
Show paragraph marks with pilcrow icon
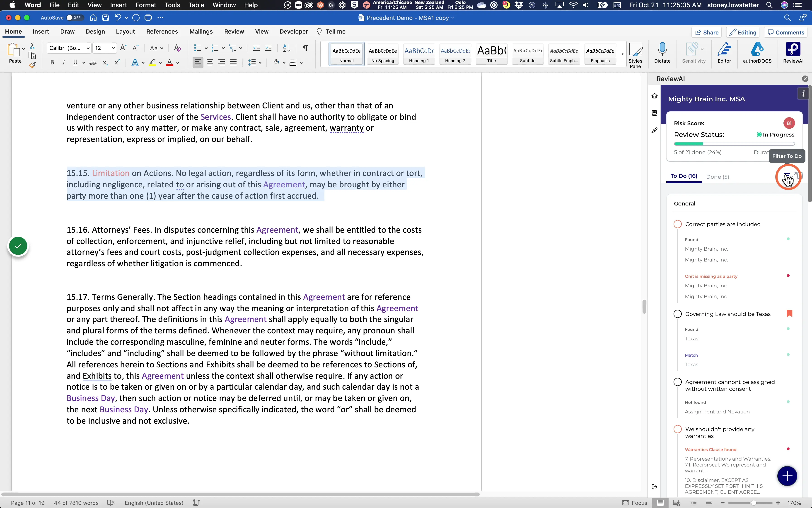point(305,48)
